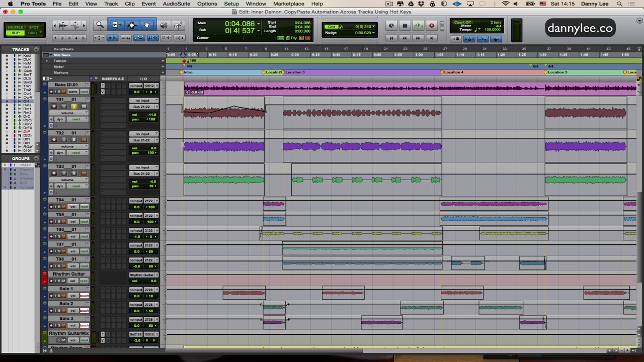644x362 pixels.
Task: Open the Clip menu
Action: [x=130, y=4]
